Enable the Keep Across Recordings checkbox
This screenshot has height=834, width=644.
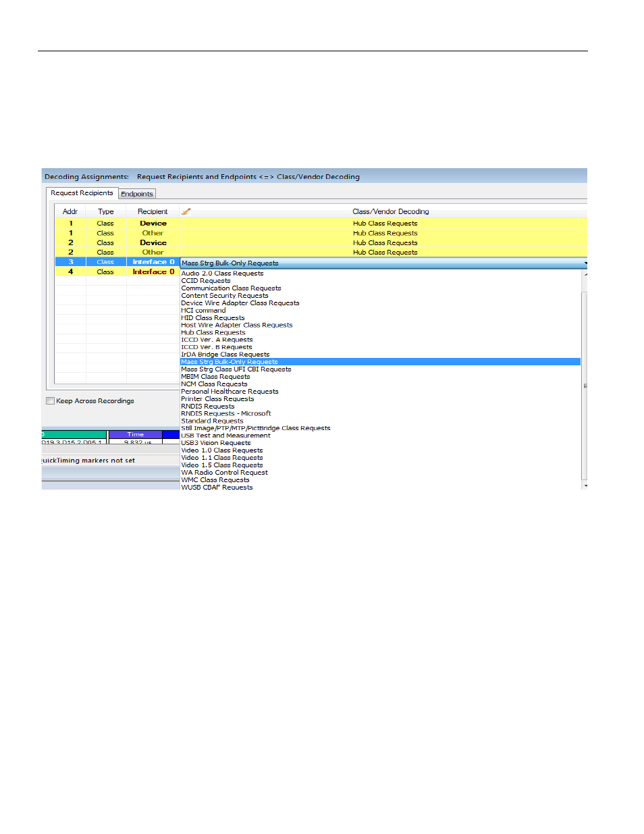51,401
